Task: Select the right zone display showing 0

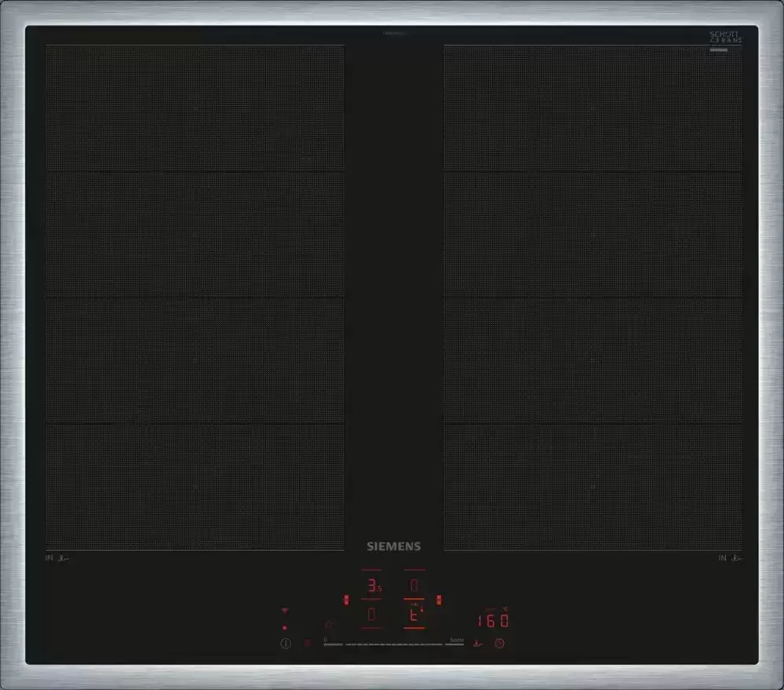Action: pos(414,583)
